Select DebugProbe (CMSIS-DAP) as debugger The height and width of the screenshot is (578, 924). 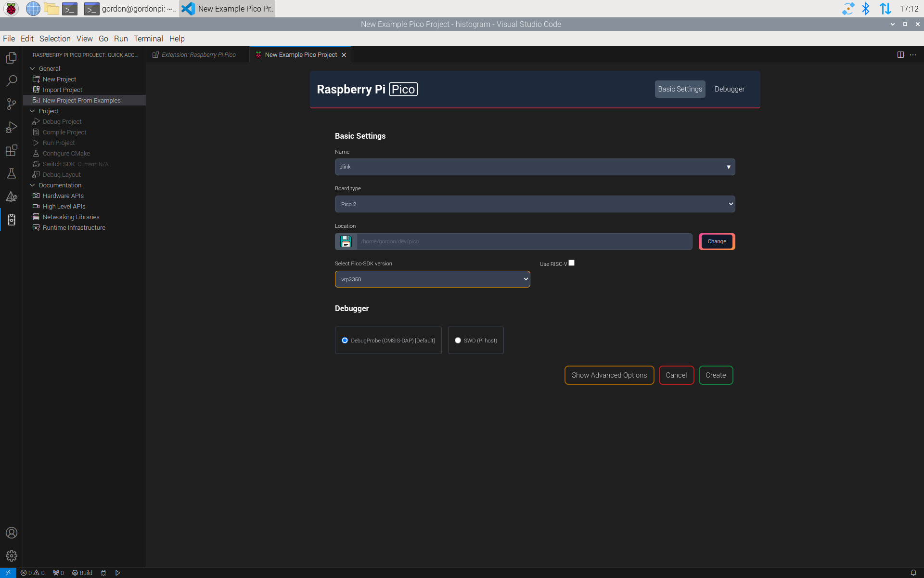point(345,340)
